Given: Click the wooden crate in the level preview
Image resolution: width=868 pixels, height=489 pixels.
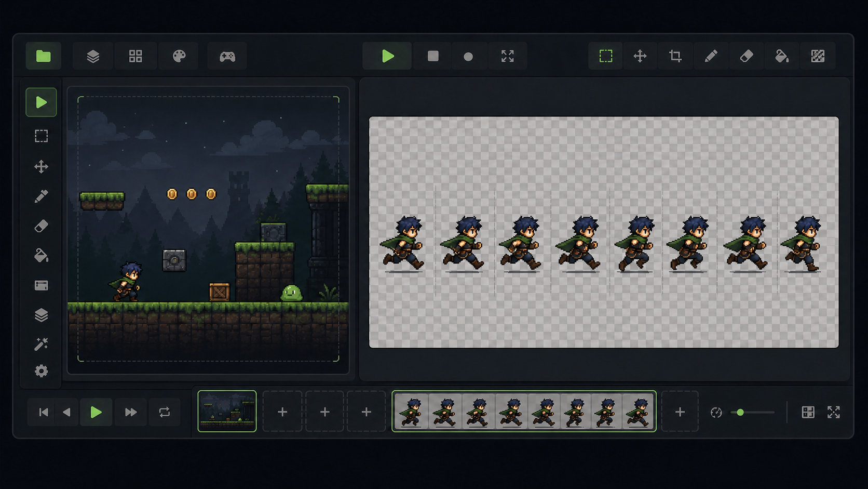Looking at the screenshot, I should point(219,292).
